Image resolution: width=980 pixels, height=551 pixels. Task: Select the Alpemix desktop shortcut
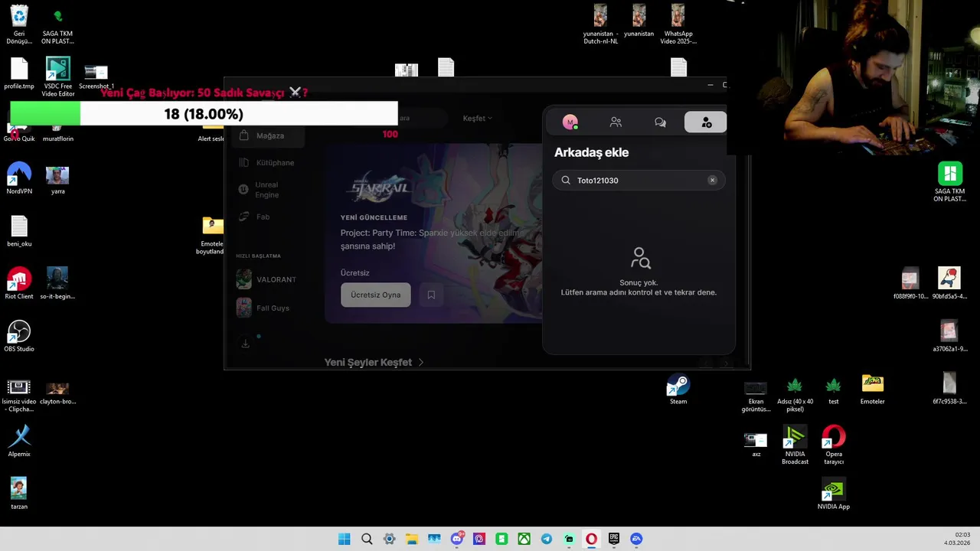19,442
